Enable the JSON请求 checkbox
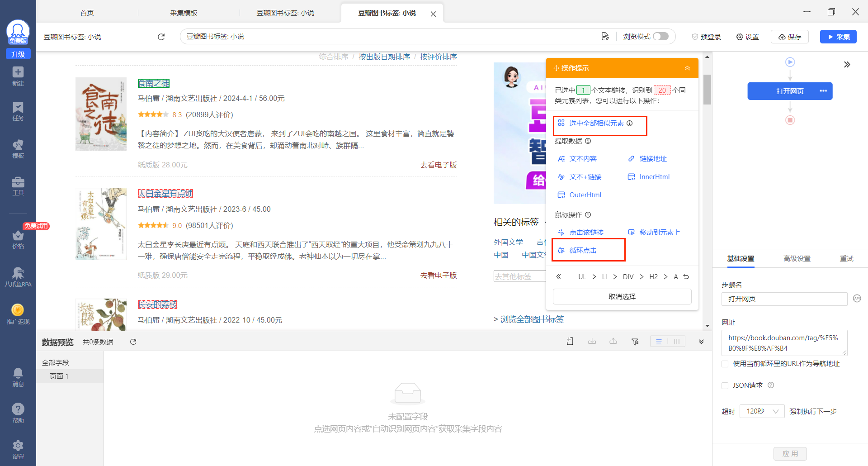The height and width of the screenshot is (466, 868). coord(725,385)
